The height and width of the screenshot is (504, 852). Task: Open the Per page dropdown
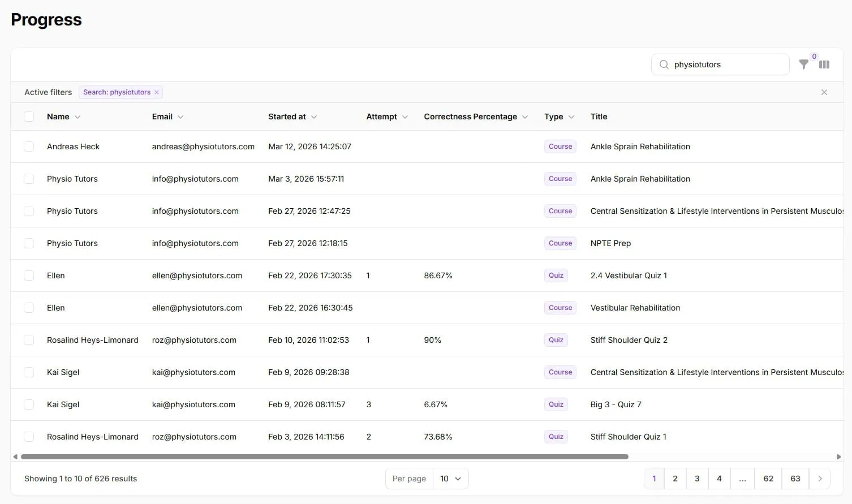[x=450, y=479]
